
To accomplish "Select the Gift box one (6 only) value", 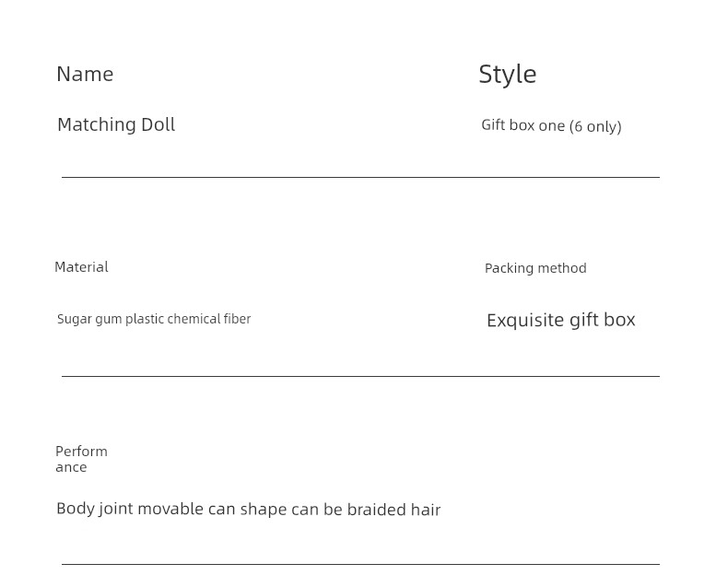I will (x=551, y=125).
